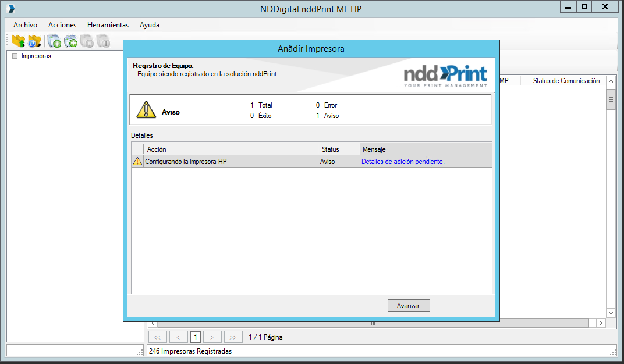The height and width of the screenshot is (364, 624).
Task: Click the application logo in title bar
Action: coord(10,8)
